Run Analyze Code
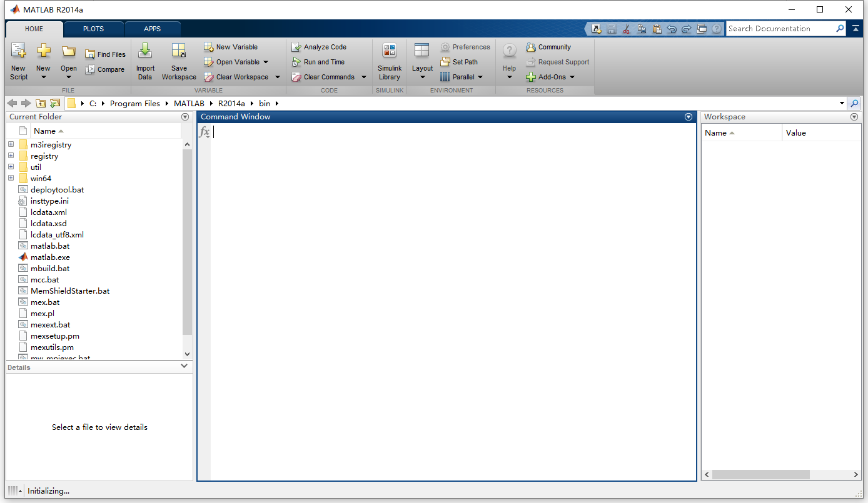 319,47
